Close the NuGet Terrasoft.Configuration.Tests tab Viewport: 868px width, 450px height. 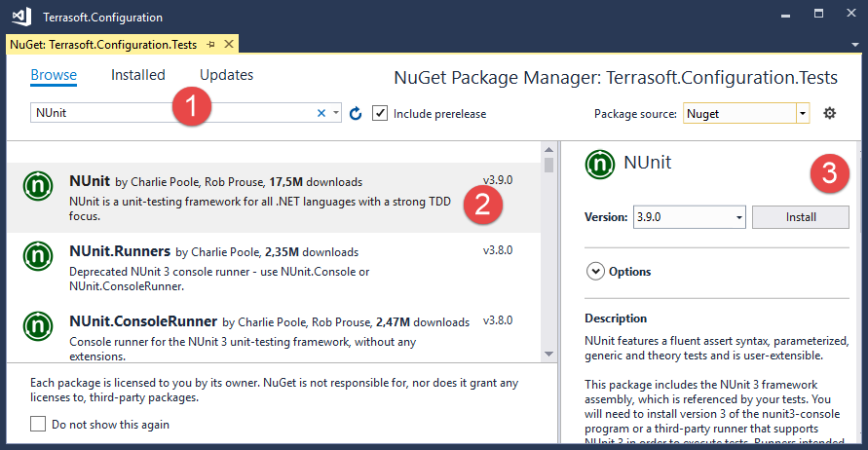[228, 45]
